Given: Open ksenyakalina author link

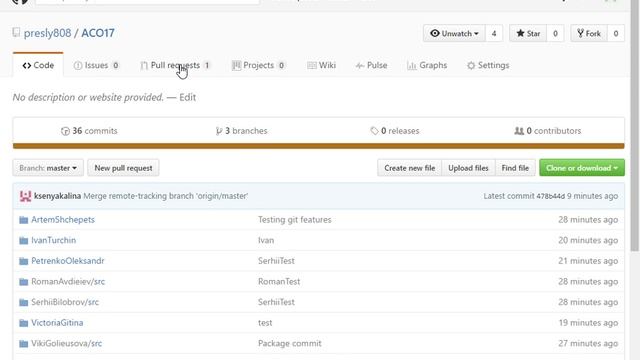Looking at the screenshot, I should (58, 196).
